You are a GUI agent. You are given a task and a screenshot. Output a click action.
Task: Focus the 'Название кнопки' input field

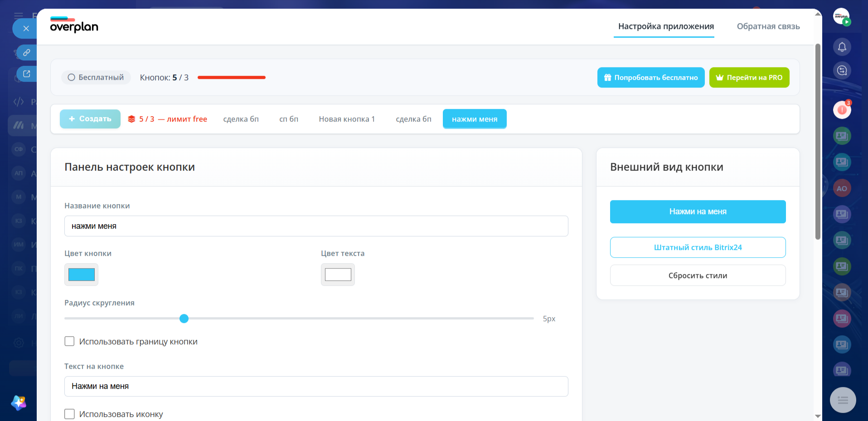(316, 226)
